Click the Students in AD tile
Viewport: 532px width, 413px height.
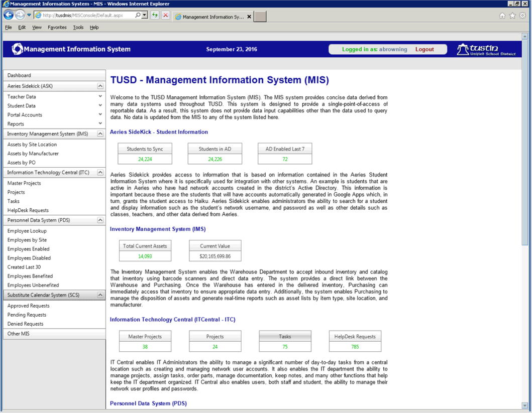pyautogui.click(x=215, y=154)
